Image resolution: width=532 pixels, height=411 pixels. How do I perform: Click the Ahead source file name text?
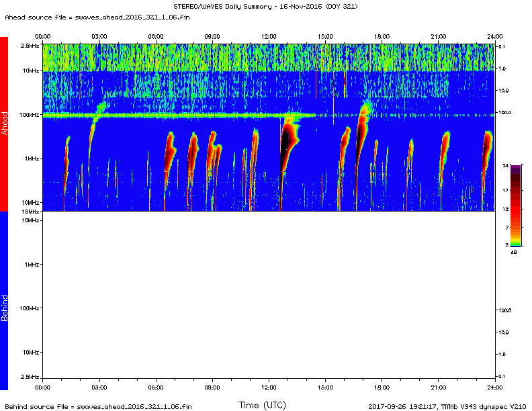click(x=97, y=16)
